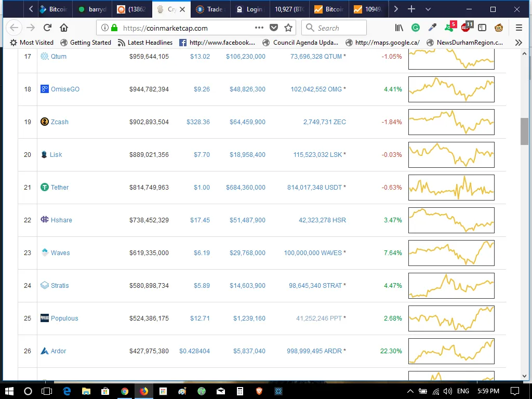Click the Qtum coin logo icon
Image resolution: width=532 pixels, height=399 pixels.
[45, 56]
